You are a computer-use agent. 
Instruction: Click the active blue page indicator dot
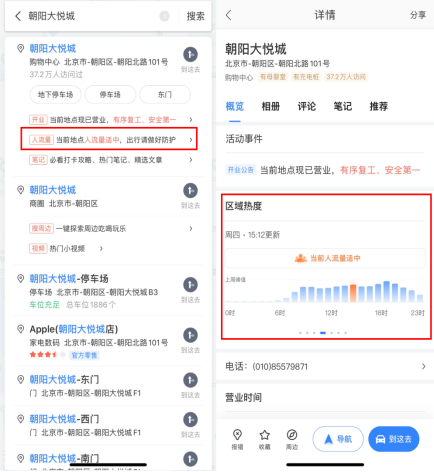323,333
